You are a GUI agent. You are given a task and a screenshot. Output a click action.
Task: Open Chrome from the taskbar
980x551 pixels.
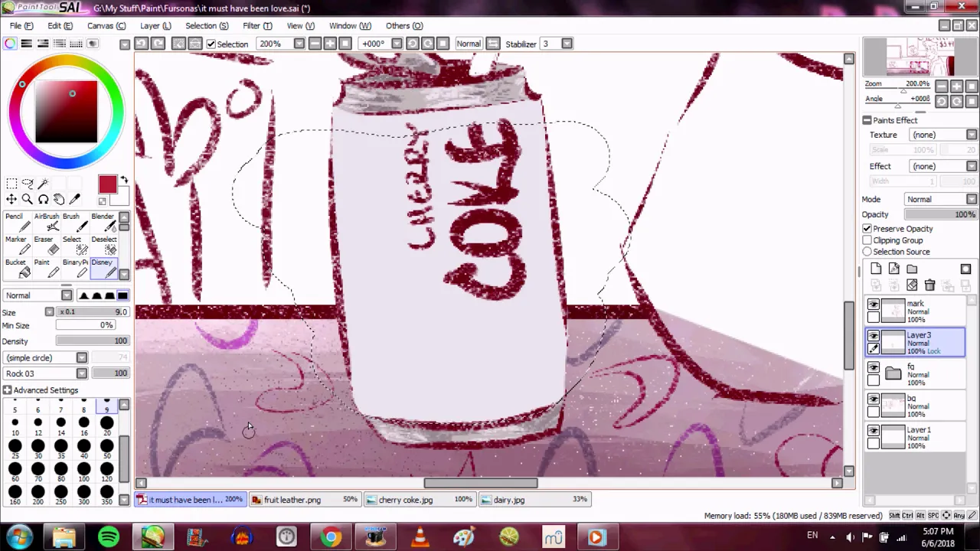(x=331, y=537)
